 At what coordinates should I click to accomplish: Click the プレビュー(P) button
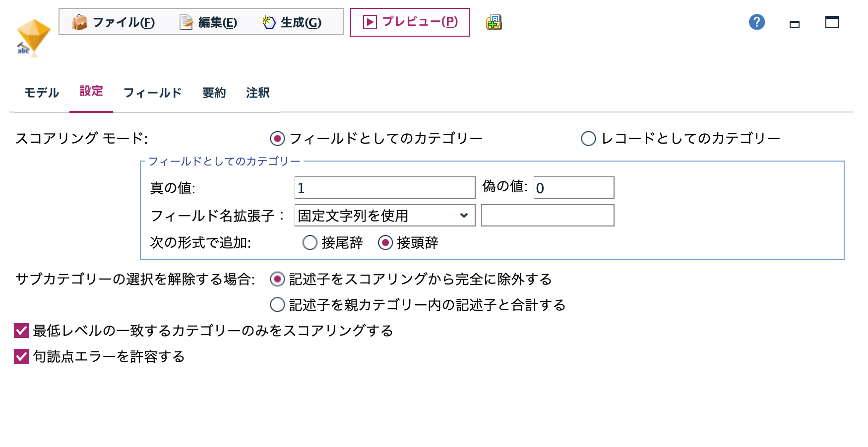click(x=410, y=22)
